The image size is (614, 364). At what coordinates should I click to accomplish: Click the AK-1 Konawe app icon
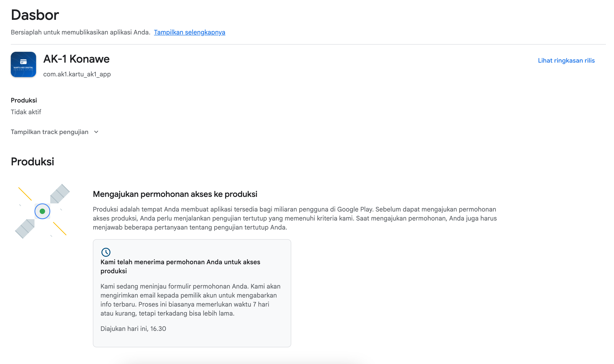pyautogui.click(x=23, y=64)
